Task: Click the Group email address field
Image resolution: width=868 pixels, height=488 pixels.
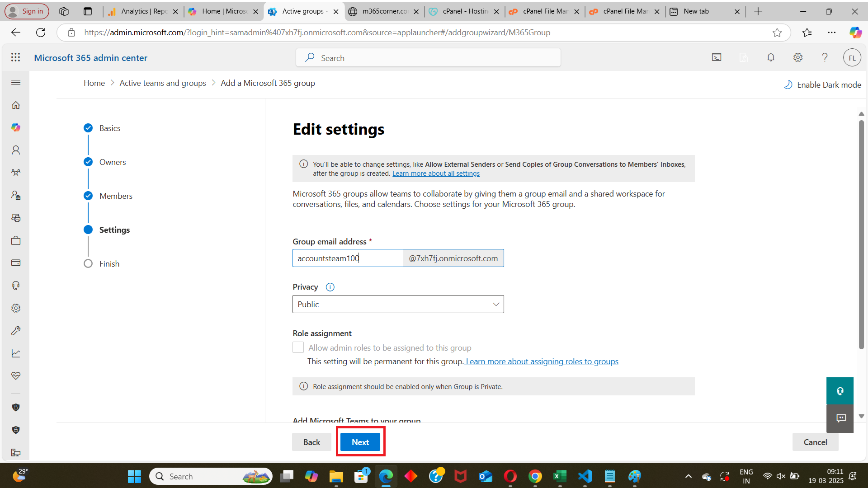Action: coord(347,258)
